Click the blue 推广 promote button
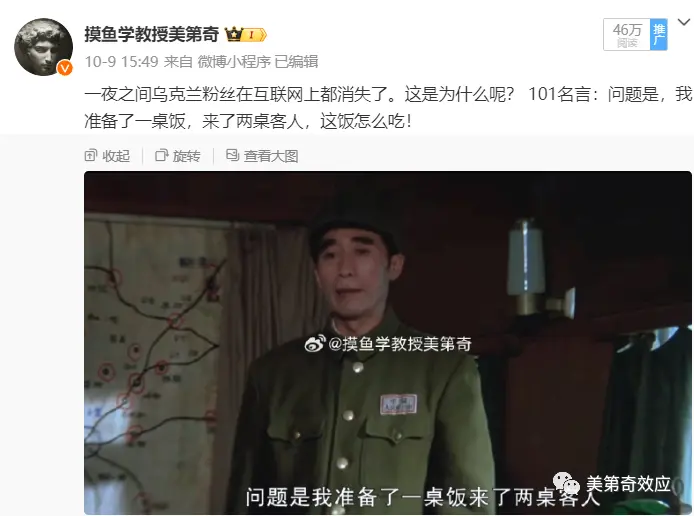694x516 pixels. (659, 35)
